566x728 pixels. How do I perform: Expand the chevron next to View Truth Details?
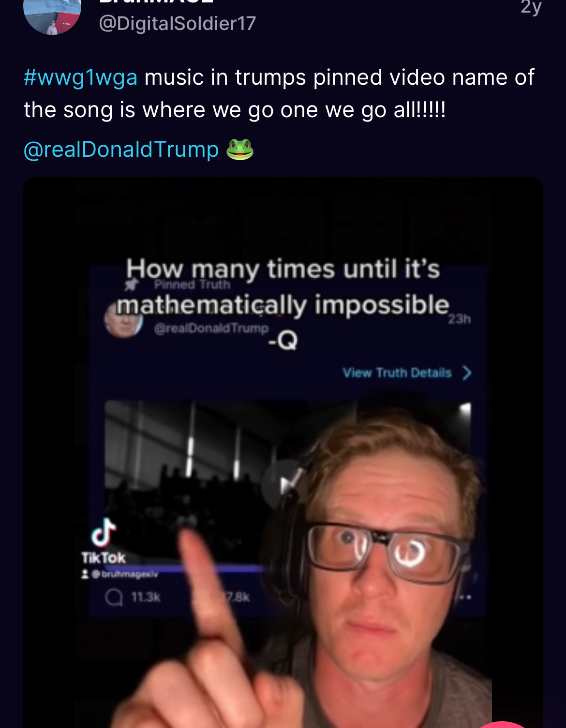point(466,373)
